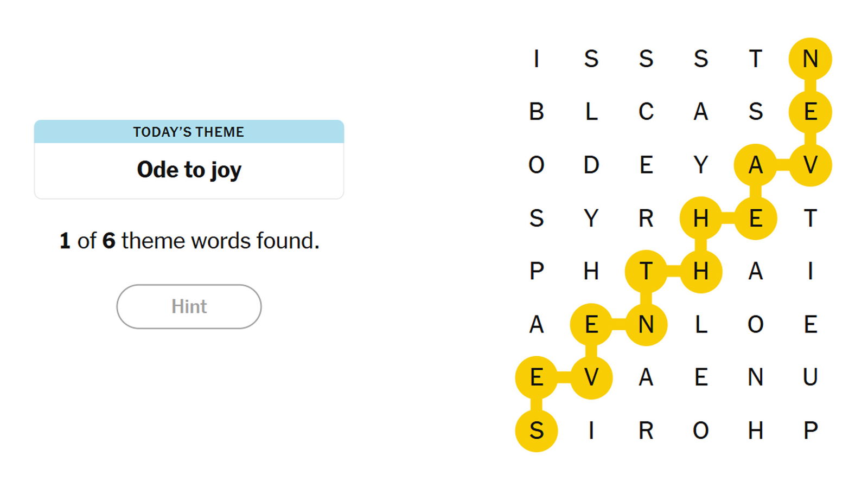Select the letter B in the grid
Viewport: 868px width, 488px height.
[x=537, y=112]
